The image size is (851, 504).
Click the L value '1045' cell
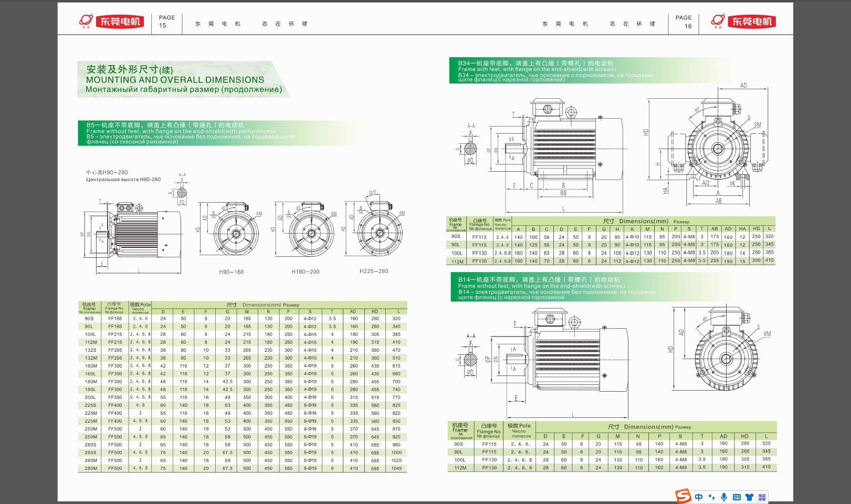(396, 468)
